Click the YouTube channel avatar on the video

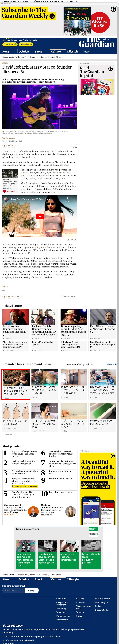pos(6,199)
